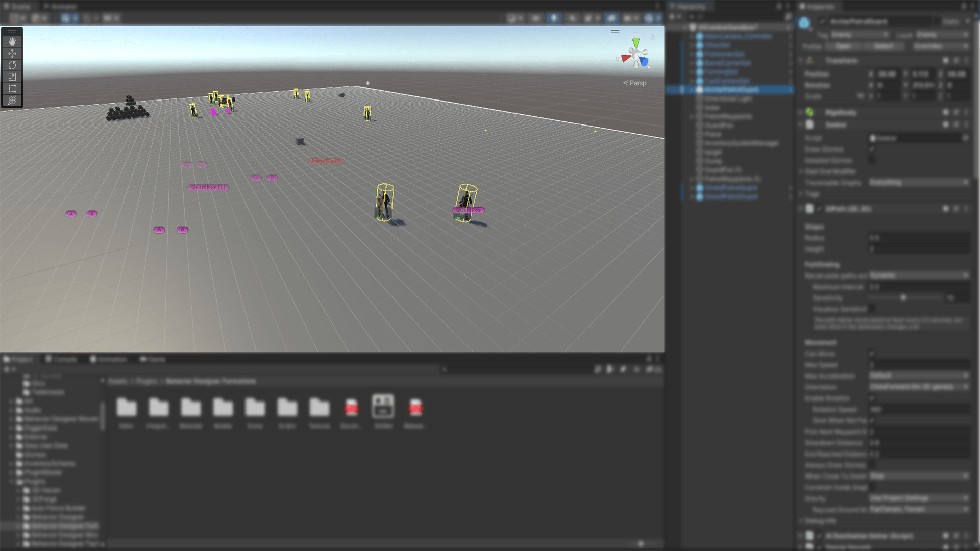Enable the Can Move checkbox in AIPath

[x=873, y=353]
